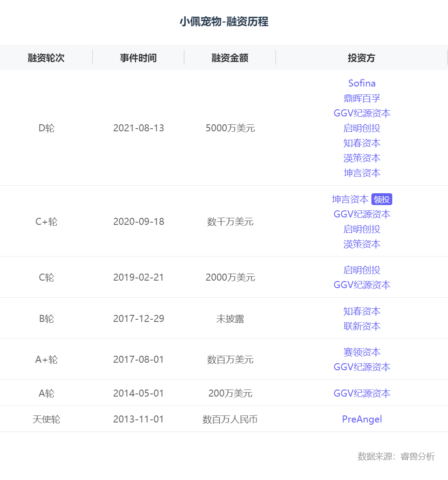Viewport: 448px width, 480px height.
Task: Click the 睿兽分析 data source text
Action: (417, 457)
